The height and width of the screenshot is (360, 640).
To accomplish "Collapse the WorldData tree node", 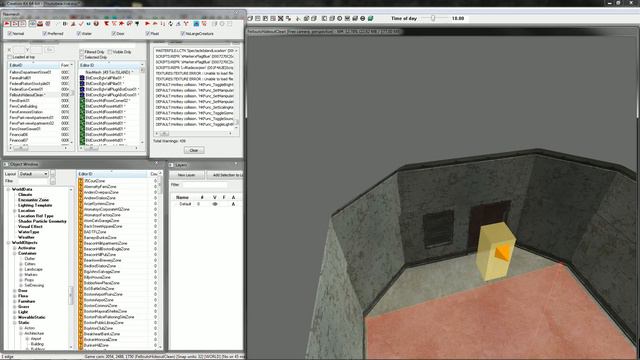I will [x=9, y=189].
